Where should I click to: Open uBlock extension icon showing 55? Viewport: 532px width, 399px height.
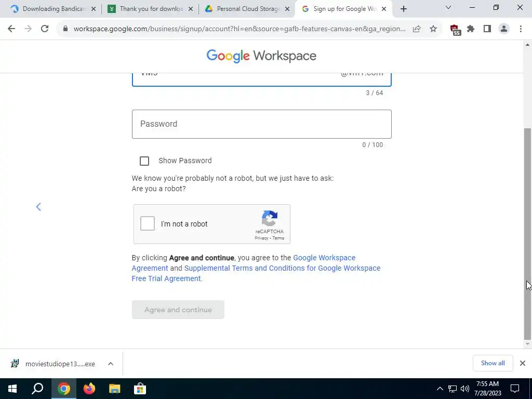click(455, 30)
